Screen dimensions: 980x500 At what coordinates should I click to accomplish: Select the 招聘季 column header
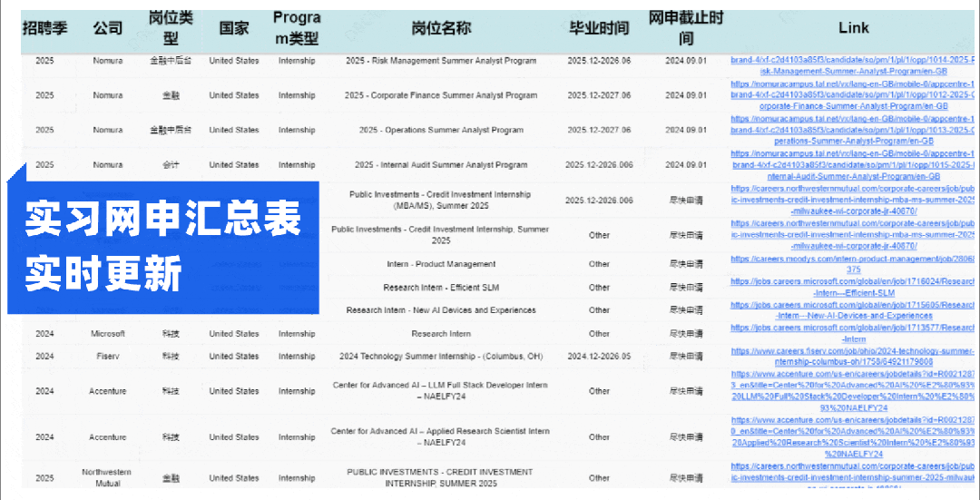pyautogui.click(x=45, y=28)
